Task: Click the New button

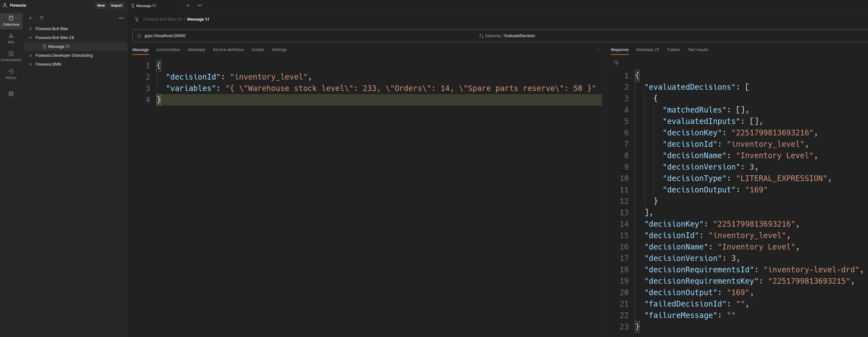Action: [x=101, y=5]
